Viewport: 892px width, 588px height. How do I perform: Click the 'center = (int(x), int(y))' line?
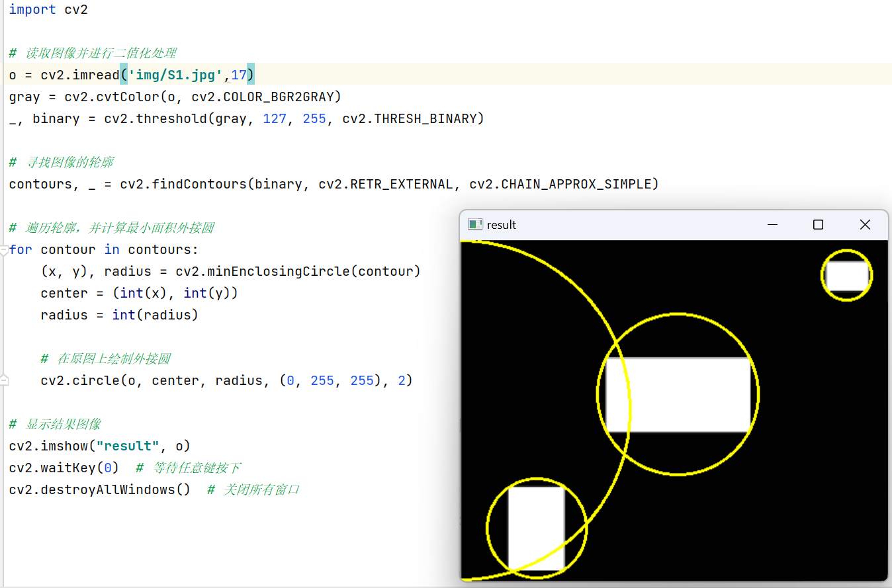[x=139, y=293]
